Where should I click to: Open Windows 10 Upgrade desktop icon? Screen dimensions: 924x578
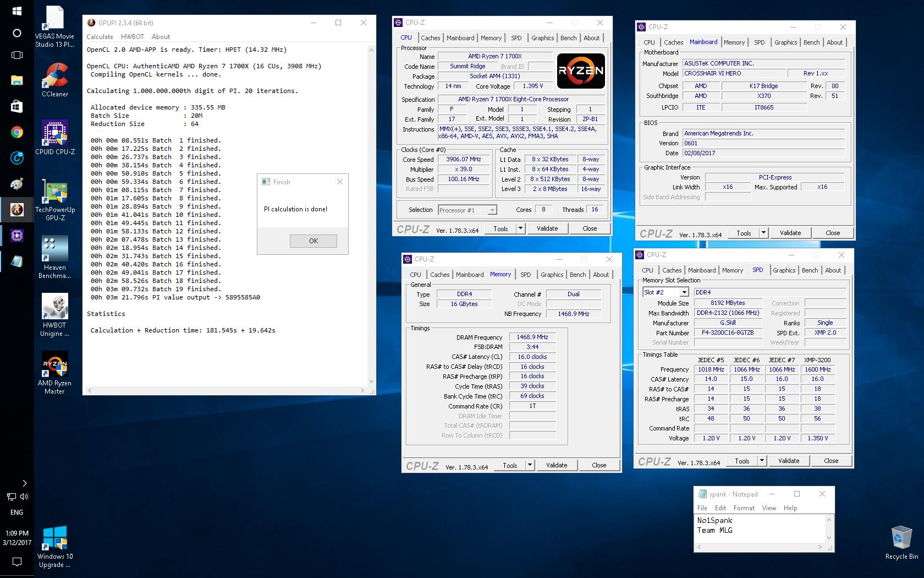tap(54, 547)
